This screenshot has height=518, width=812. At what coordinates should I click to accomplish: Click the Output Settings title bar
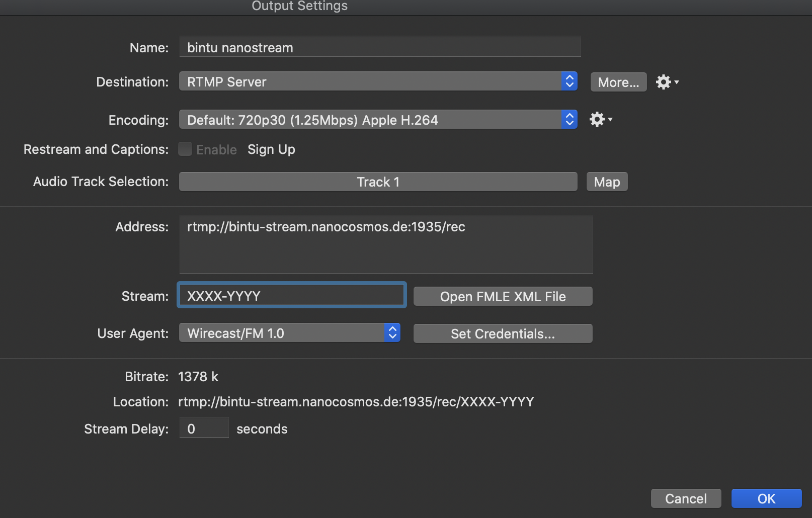point(299,7)
